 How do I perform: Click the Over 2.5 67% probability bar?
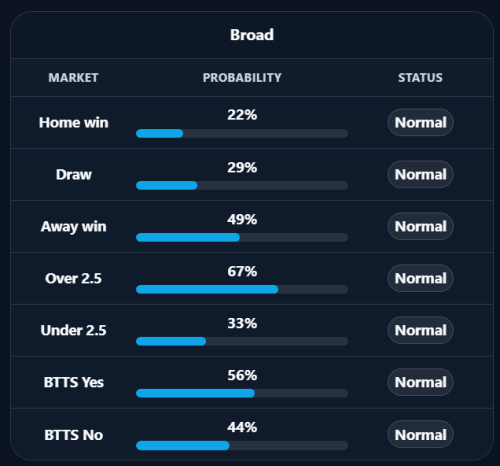tap(242, 289)
